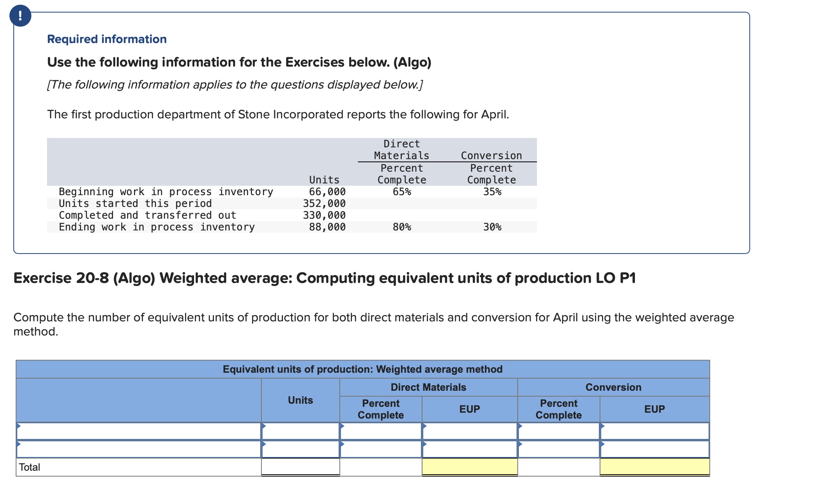The height and width of the screenshot is (504, 834).
Task: Click the Exercise 20-8 heading text
Action: coord(324,278)
